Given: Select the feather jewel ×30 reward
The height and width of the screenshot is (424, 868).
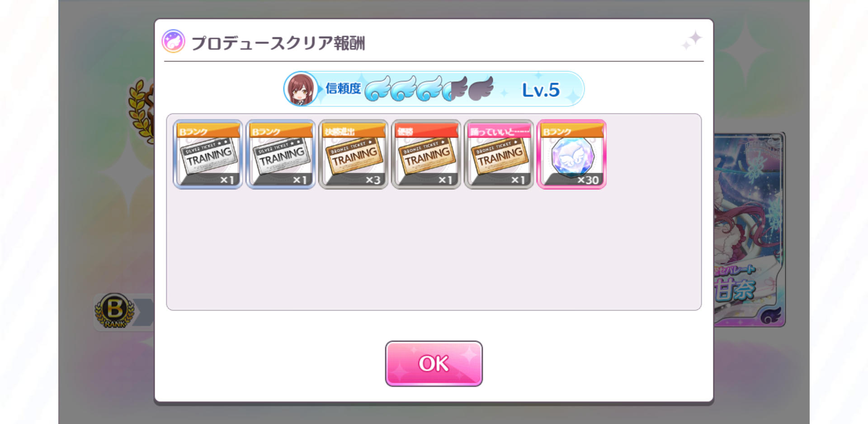Looking at the screenshot, I should (x=572, y=154).
